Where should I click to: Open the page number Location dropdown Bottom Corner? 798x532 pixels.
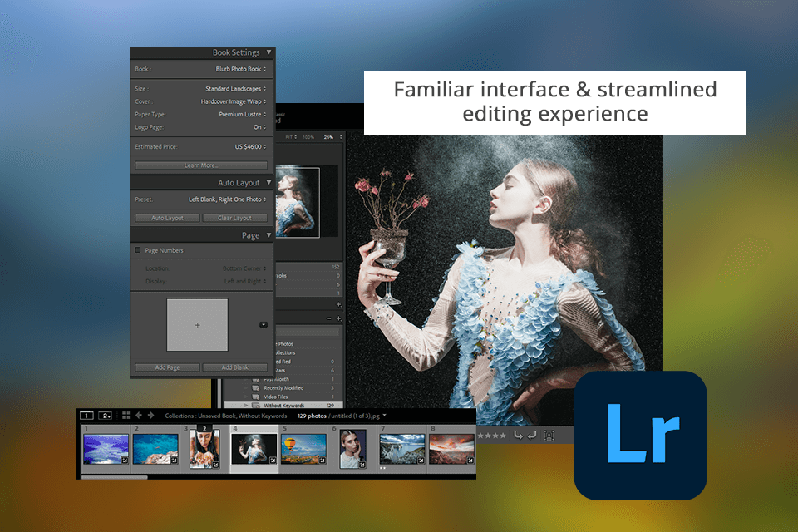pyautogui.click(x=244, y=268)
